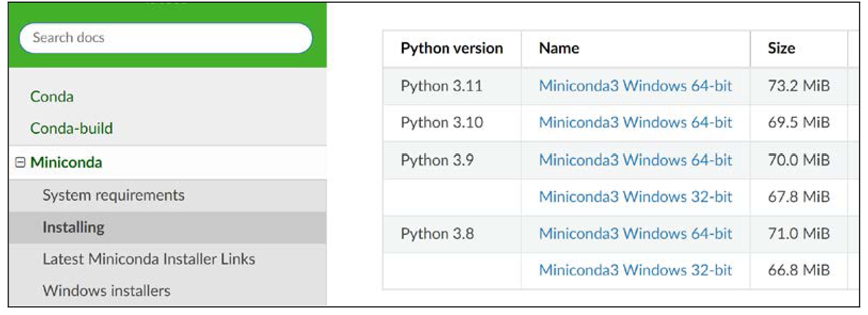Open the Conda-build sidebar link
Viewport: 868px width, 315px height.
71,128
